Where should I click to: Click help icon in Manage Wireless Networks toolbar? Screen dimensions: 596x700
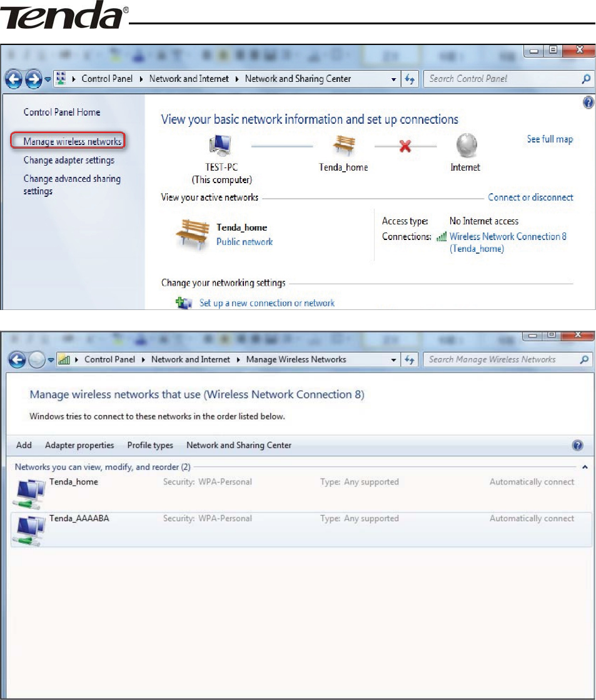(x=578, y=445)
